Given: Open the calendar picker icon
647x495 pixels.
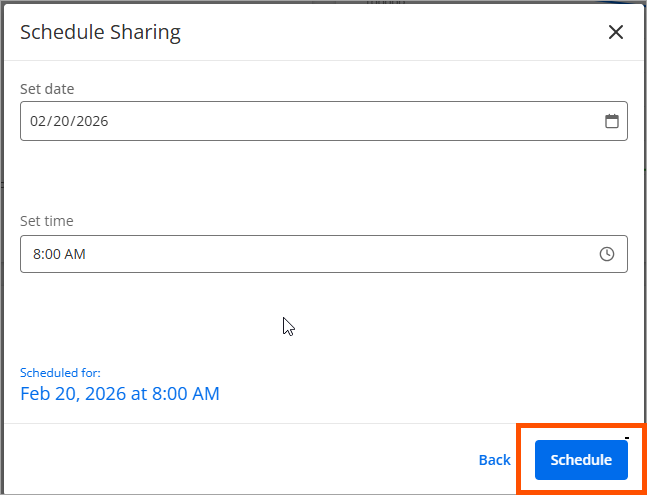Looking at the screenshot, I should point(612,122).
